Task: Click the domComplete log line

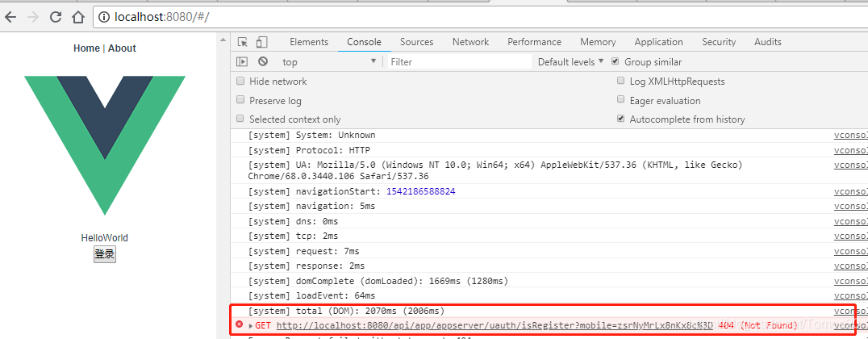Action: 378,281
